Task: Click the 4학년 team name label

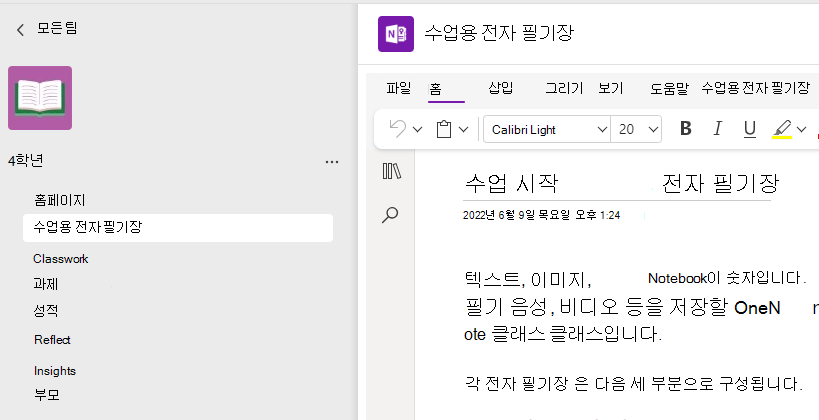Action: click(26, 161)
